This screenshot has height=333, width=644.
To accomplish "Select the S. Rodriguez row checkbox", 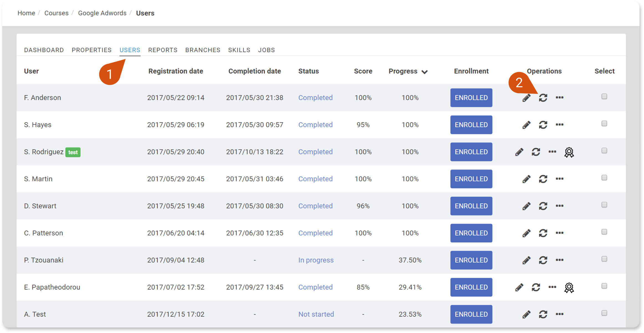I will point(604,151).
